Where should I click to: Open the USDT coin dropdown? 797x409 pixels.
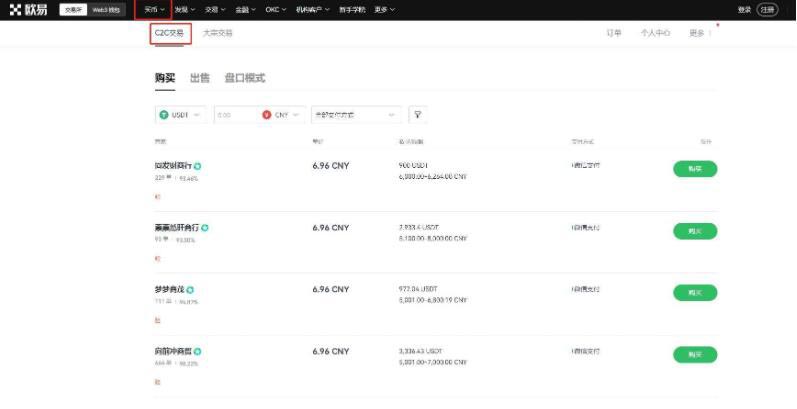[x=181, y=115]
